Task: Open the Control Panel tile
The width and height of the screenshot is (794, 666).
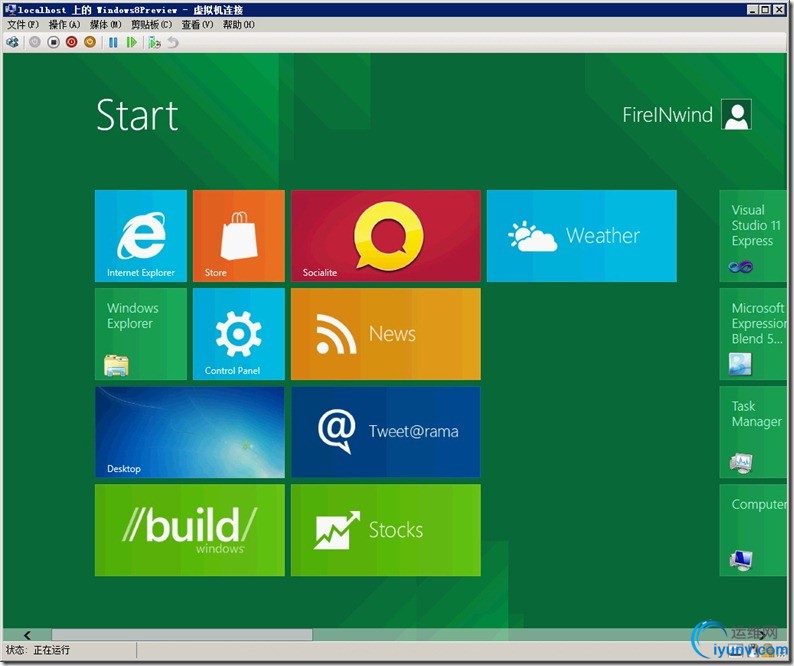Action: pyautogui.click(x=239, y=334)
